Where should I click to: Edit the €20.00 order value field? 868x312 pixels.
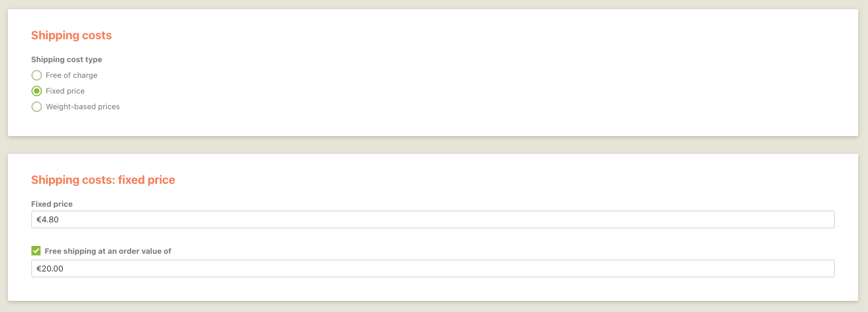[432, 269]
